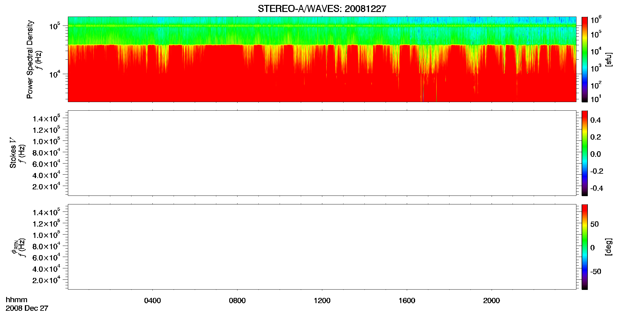Click the empty Stokes V panel
The image size is (644, 332).
click(x=322, y=153)
